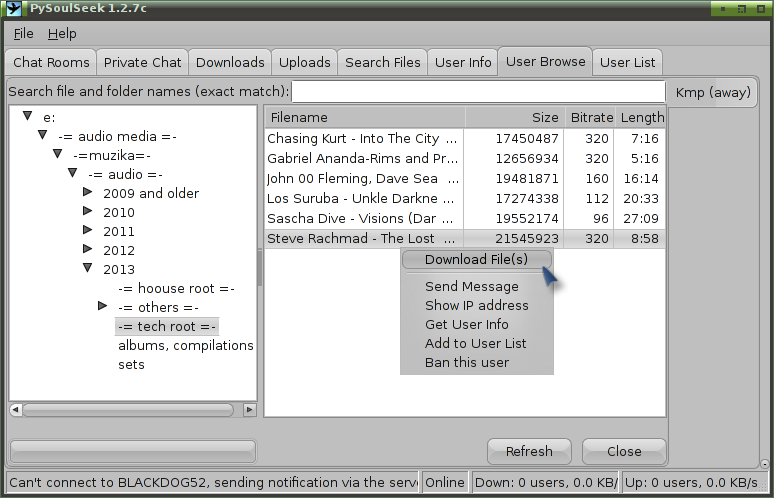Select the -= hoouse root =- folder
The height and width of the screenshot is (498, 774).
[x=176, y=288]
